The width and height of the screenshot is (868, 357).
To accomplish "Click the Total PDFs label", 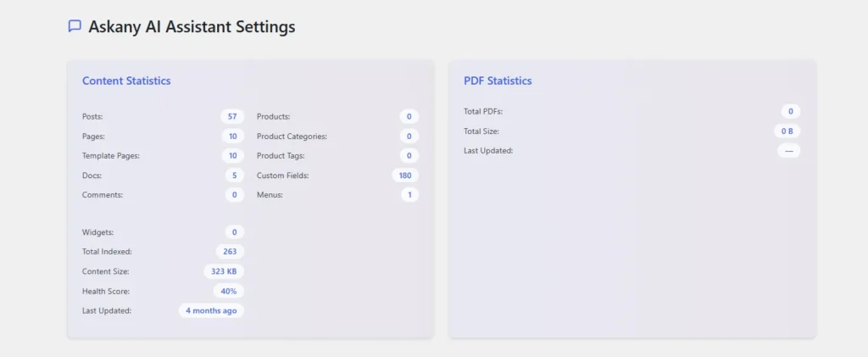I will (482, 112).
